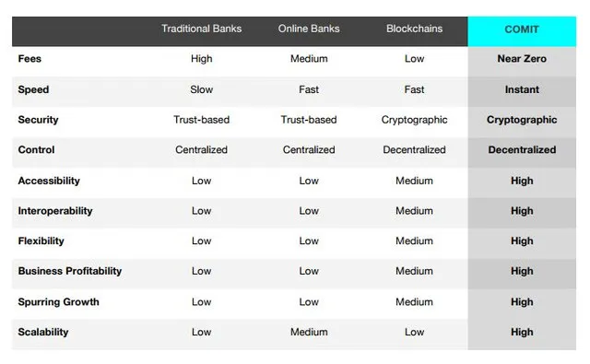This screenshot has height=364, width=590.
Task: Select the Blockchains column header
Action: (414, 29)
